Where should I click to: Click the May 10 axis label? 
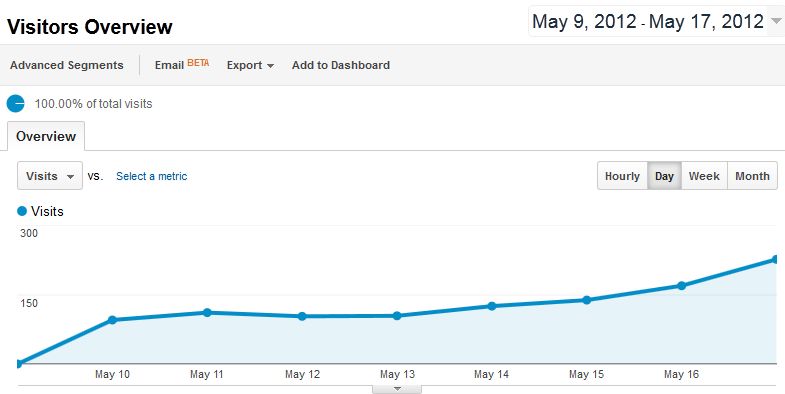tap(112, 374)
